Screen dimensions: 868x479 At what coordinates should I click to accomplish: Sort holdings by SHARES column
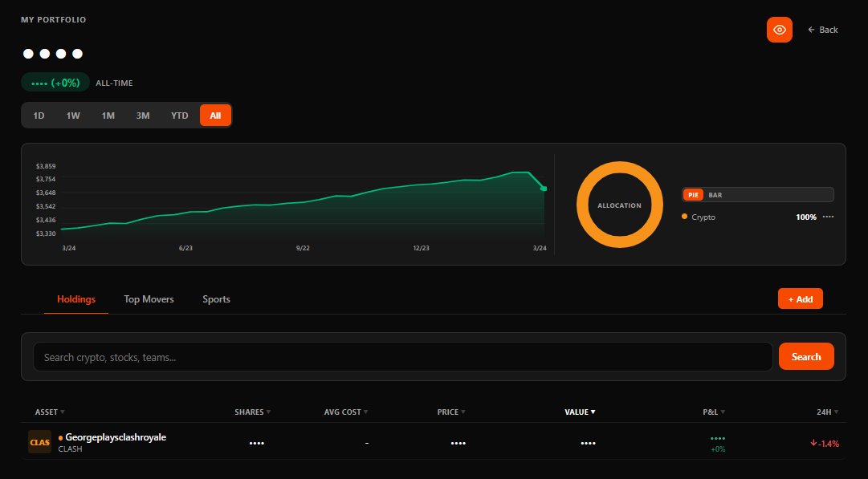pyautogui.click(x=252, y=412)
